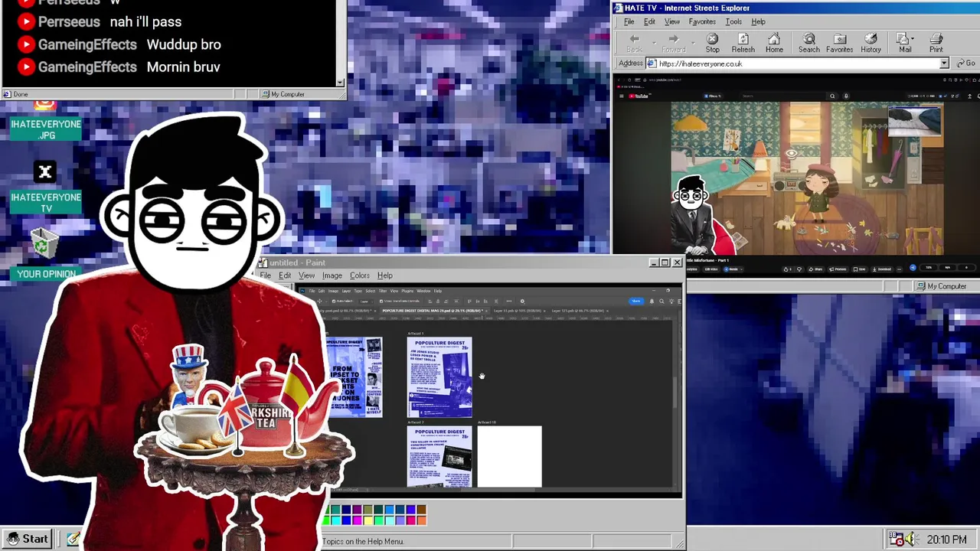Click the Download icon under the video

coord(882,269)
